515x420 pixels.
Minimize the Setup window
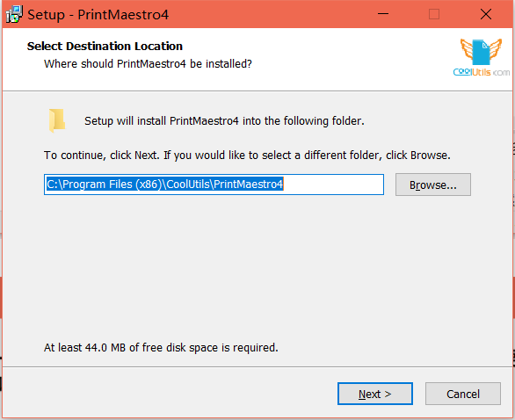click(x=383, y=14)
